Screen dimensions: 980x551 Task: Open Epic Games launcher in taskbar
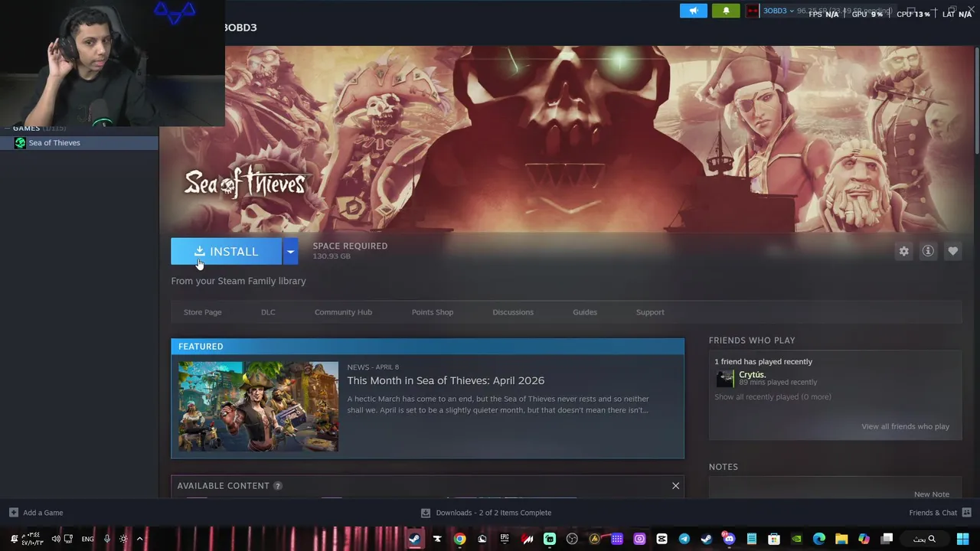(505, 540)
